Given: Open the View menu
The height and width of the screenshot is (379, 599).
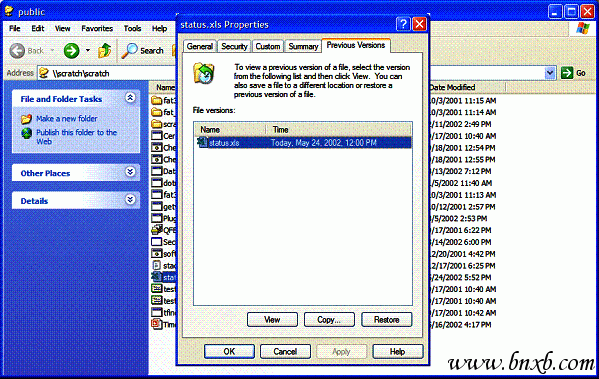Looking at the screenshot, I should 62,28.
